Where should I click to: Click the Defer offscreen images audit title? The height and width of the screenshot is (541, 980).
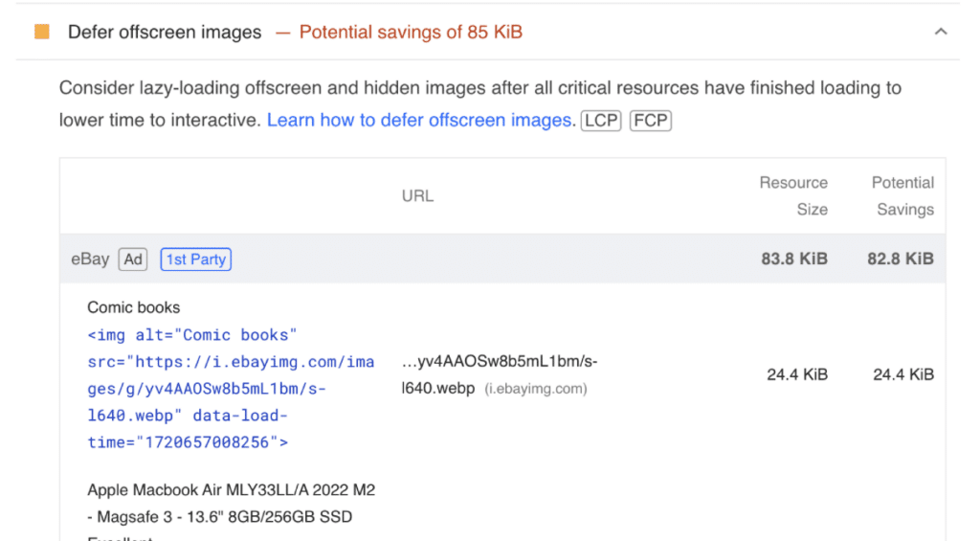point(165,32)
